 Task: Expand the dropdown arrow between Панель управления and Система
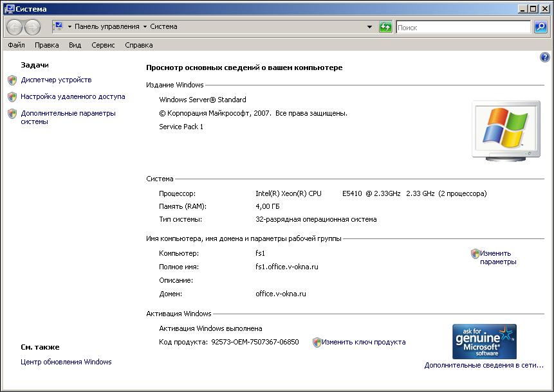pos(145,27)
